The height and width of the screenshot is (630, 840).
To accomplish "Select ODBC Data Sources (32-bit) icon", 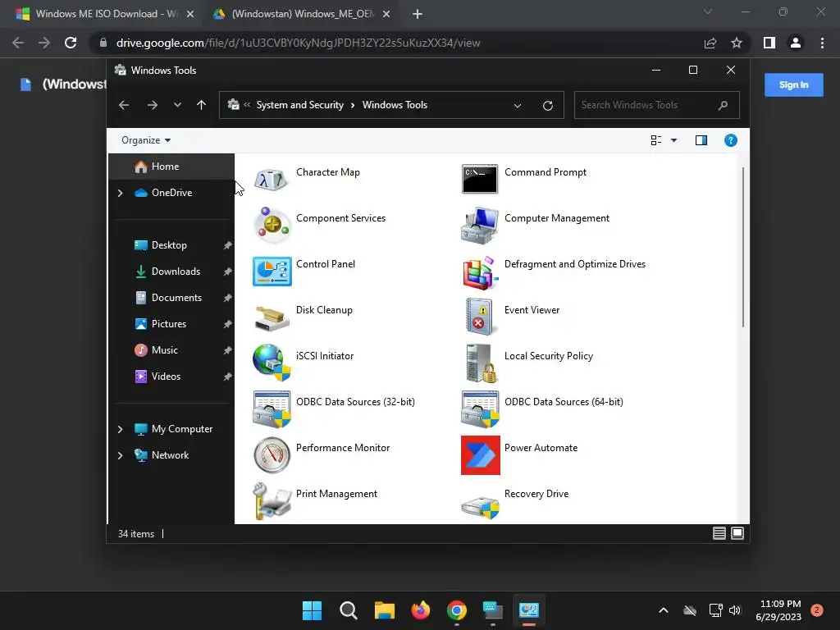I will (x=272, y=409).
